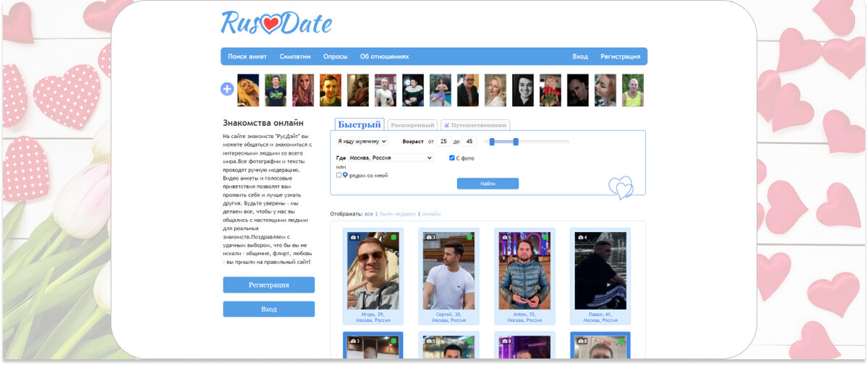
Task: Click "Регистрация" in the top navigation bar
Action: 621,56
